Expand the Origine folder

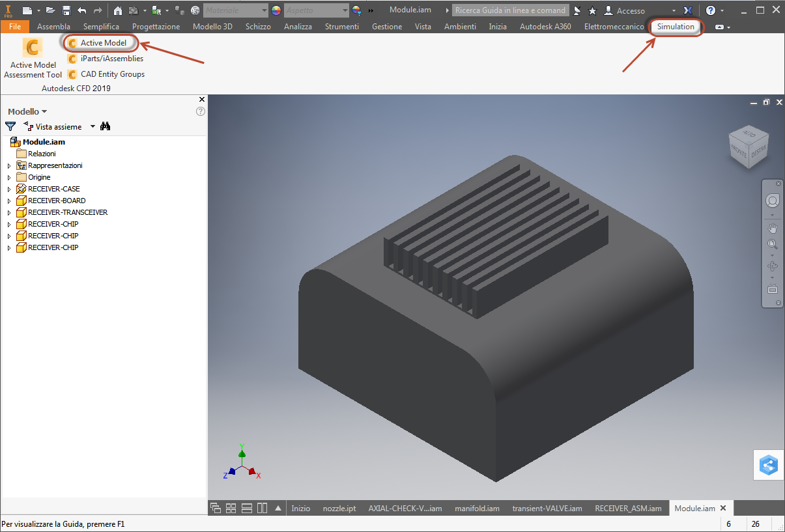click(9, 177)
